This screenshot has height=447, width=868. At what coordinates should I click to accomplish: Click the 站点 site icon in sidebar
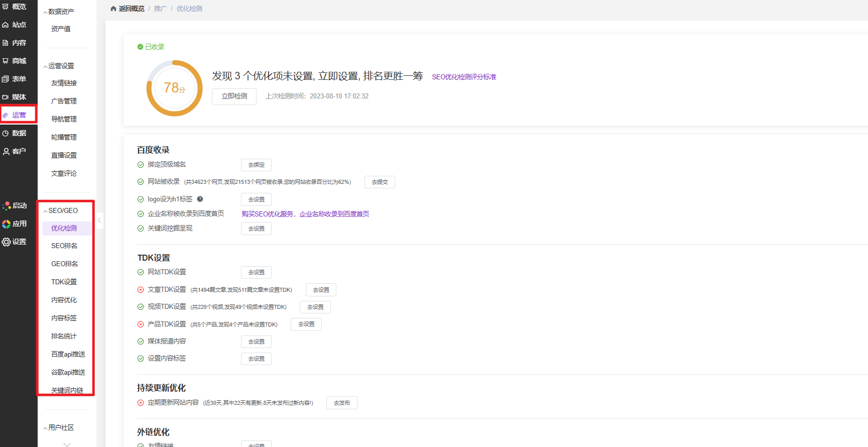[6, 25]
